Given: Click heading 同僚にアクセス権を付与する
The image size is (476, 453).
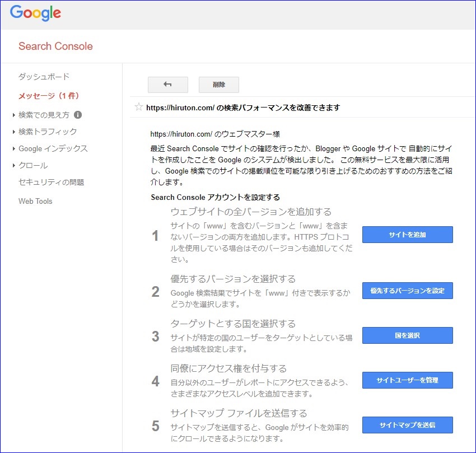Looking at the screenshot, I should pos(228,368).
